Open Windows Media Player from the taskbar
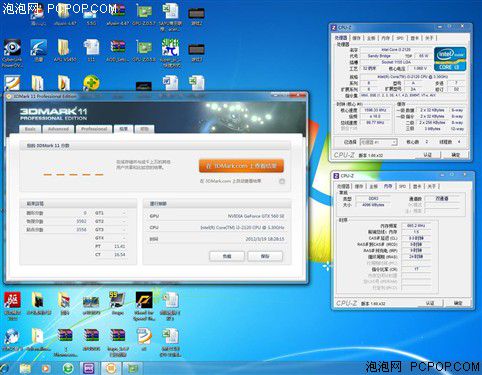 pyautogui.click(x=46, y=368)
